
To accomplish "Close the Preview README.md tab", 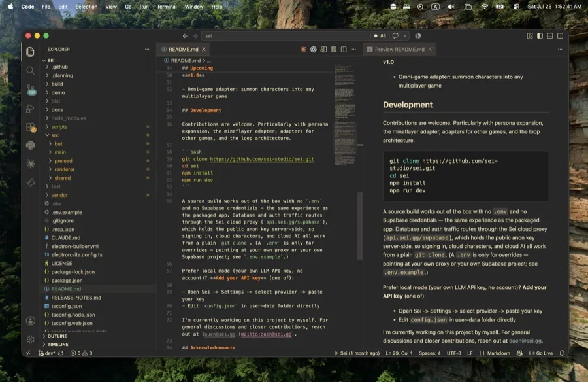I will point(430,49).
